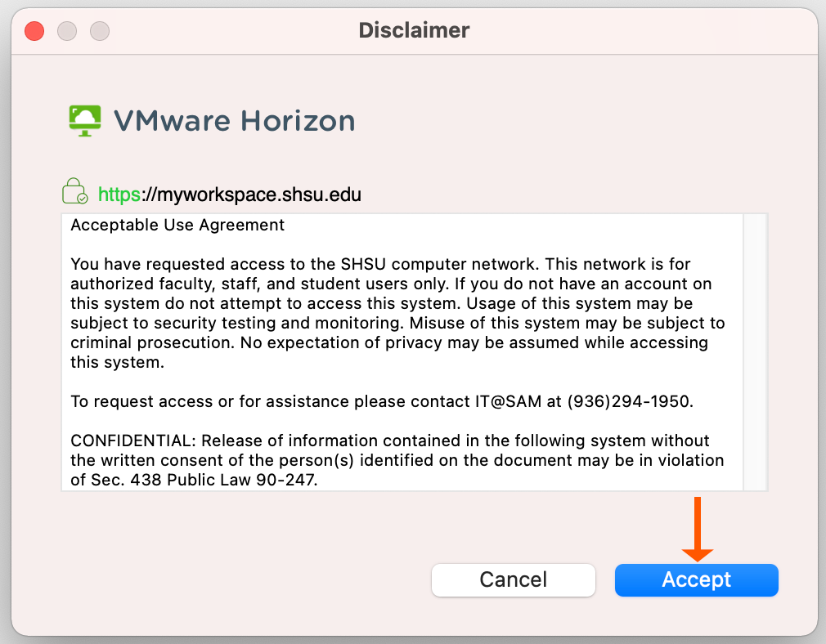Click the orange arrow pointing at Accept
Screen dimensions: 826x644
click(698, 530)
